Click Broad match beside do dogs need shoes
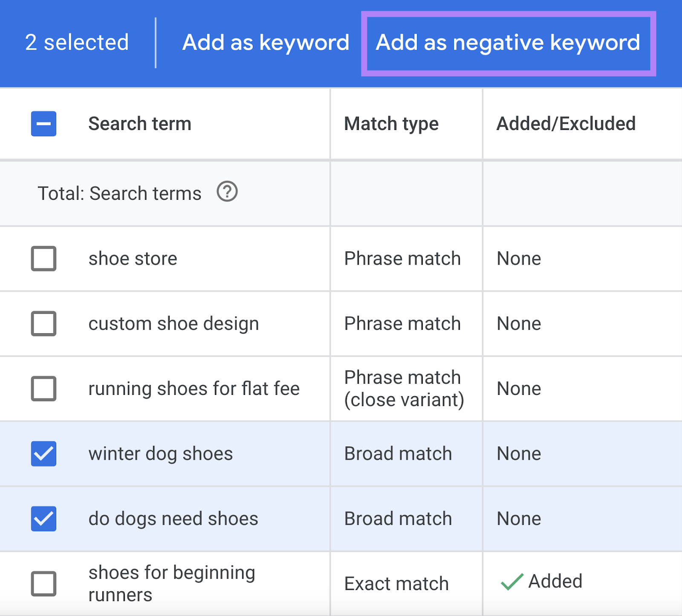 click(x=398, y=519)
